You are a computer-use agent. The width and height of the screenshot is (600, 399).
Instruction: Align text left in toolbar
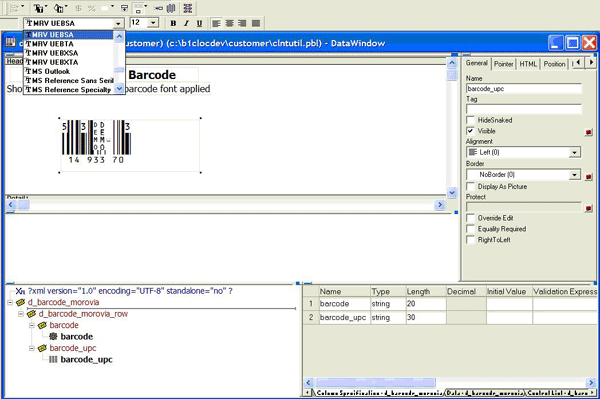pos(216,23)
